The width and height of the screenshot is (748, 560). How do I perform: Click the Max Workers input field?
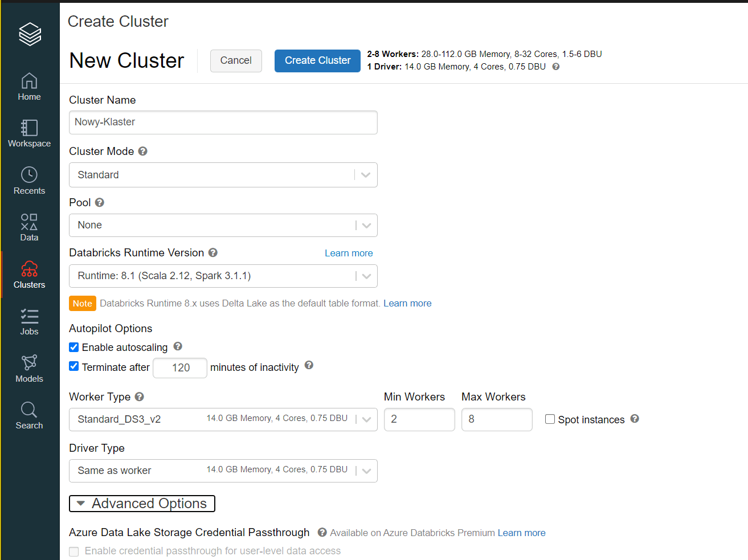tap(497, 419)
